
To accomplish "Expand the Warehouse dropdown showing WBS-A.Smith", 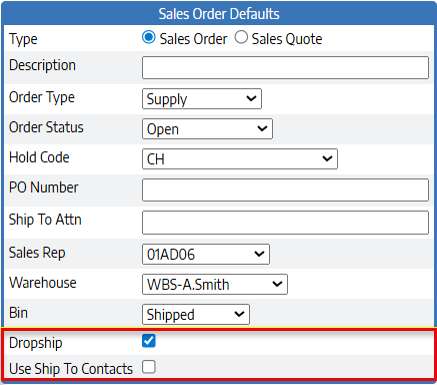I will (215, 284).
